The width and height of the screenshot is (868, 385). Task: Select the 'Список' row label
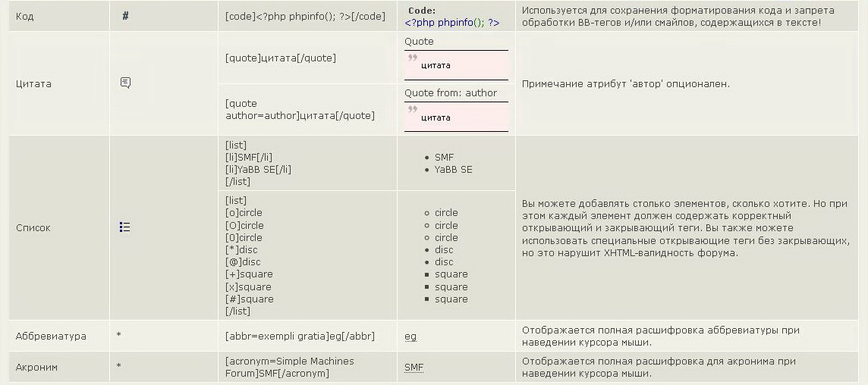pos(33,227)
